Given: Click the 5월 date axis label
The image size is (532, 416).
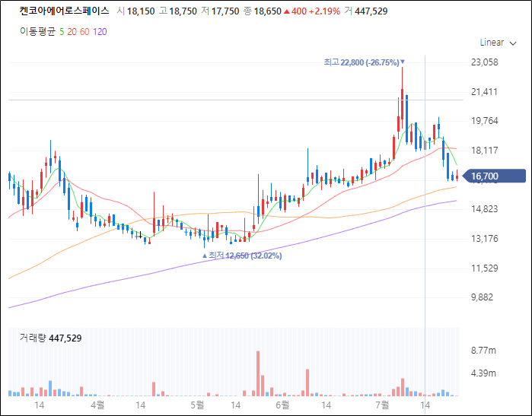Looking at the screenshot, I should point(197,405).
